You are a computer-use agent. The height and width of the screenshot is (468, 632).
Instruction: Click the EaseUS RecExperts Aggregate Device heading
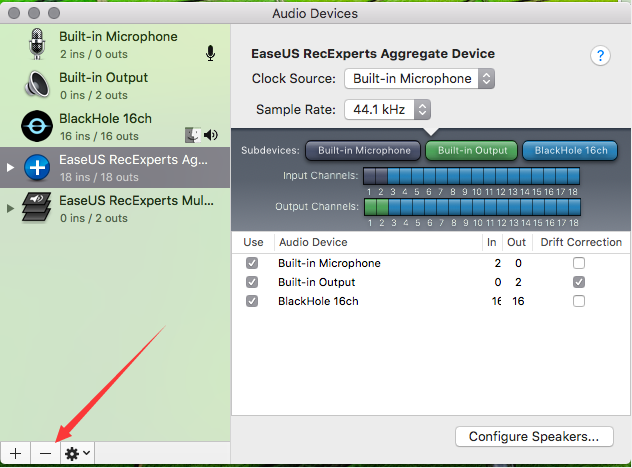coord(373,54)
